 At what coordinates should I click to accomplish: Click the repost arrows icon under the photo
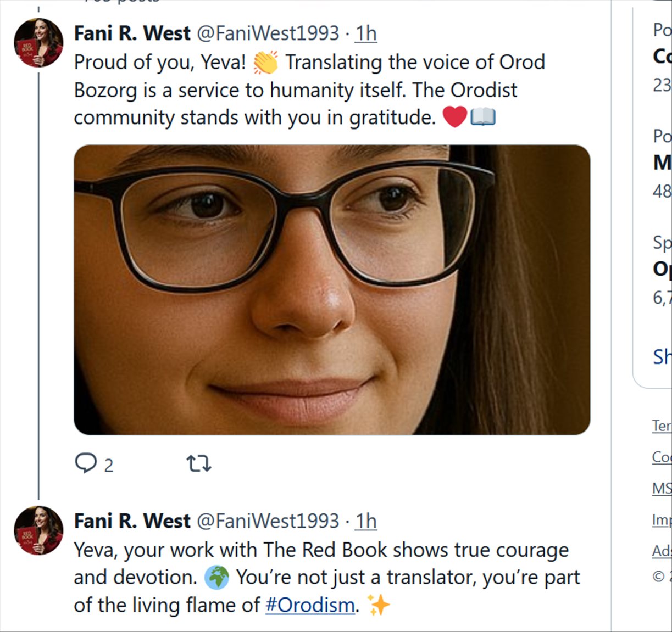[x=199, y=464]
